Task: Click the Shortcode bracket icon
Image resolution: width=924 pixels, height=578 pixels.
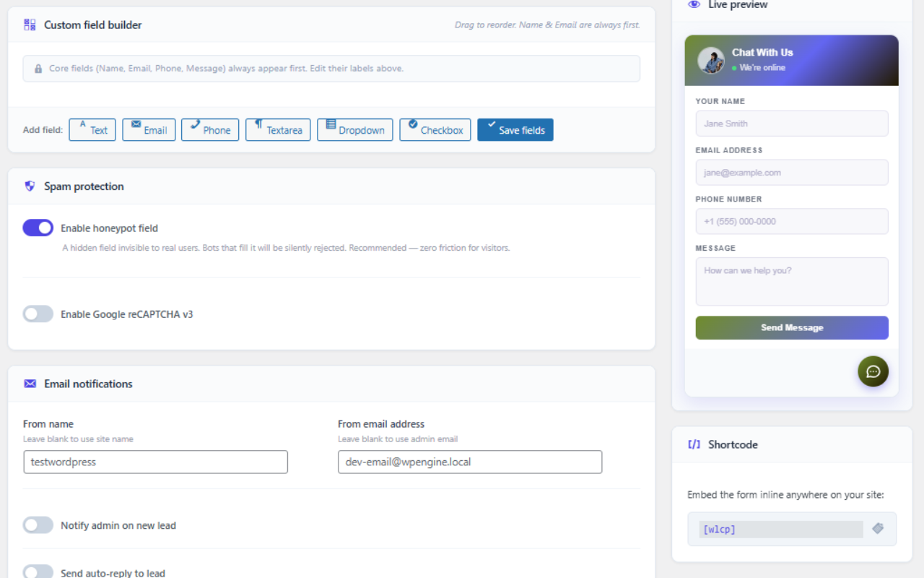Action: click(694, 444)
